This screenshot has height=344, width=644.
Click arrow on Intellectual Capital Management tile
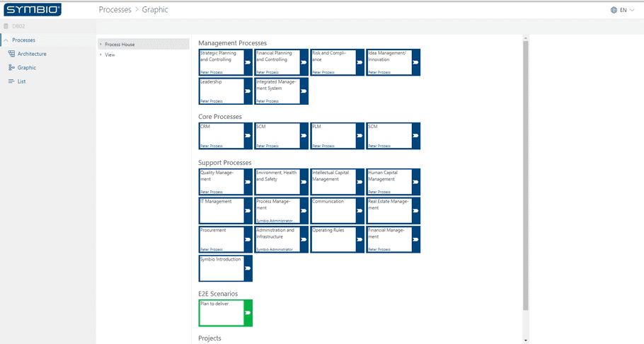click(360, 182)
